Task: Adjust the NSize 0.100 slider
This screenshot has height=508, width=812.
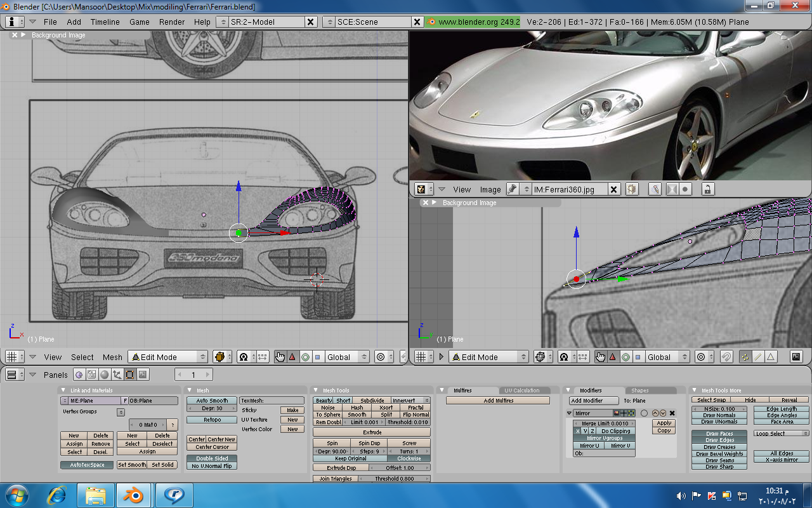Action: (x=719, y=409)
